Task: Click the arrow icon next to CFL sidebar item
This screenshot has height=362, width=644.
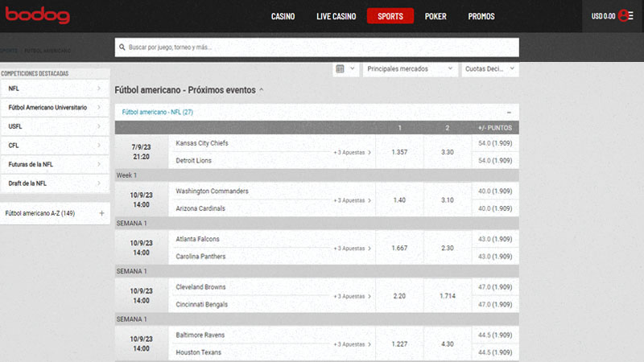Action: (98, 146)
